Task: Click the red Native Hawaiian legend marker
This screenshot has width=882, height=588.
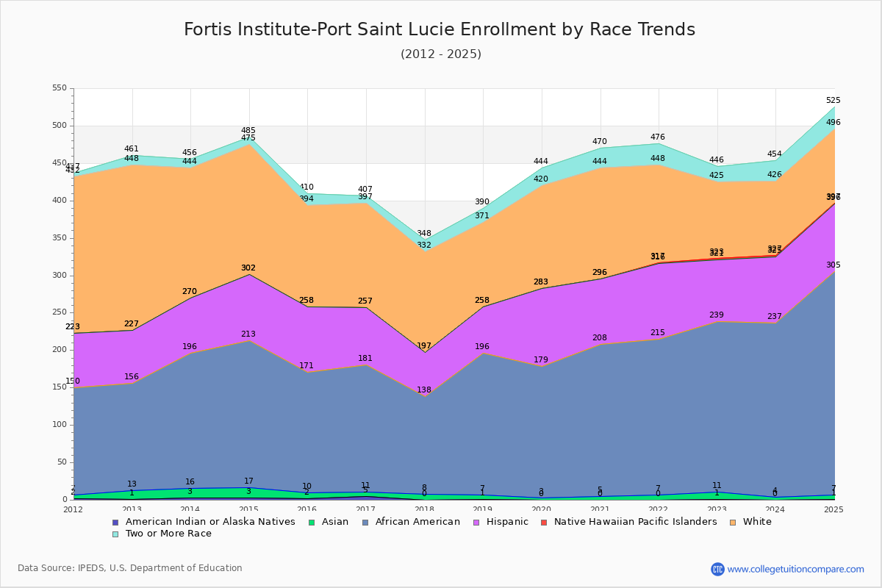Action: point(544,522)
